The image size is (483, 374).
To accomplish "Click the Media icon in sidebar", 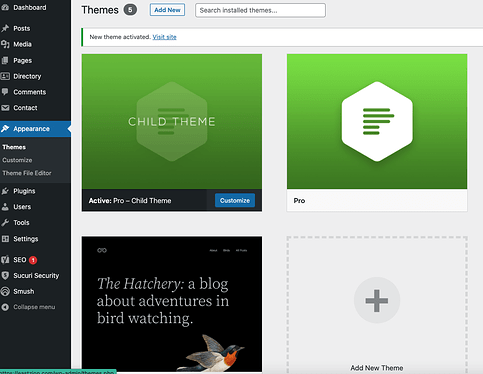I will 5,44.
